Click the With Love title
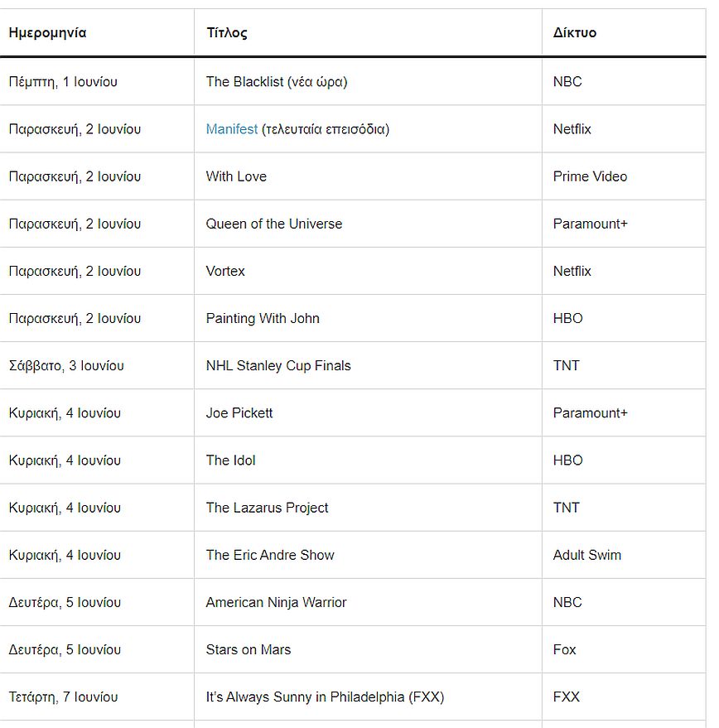 coord(236,176)
